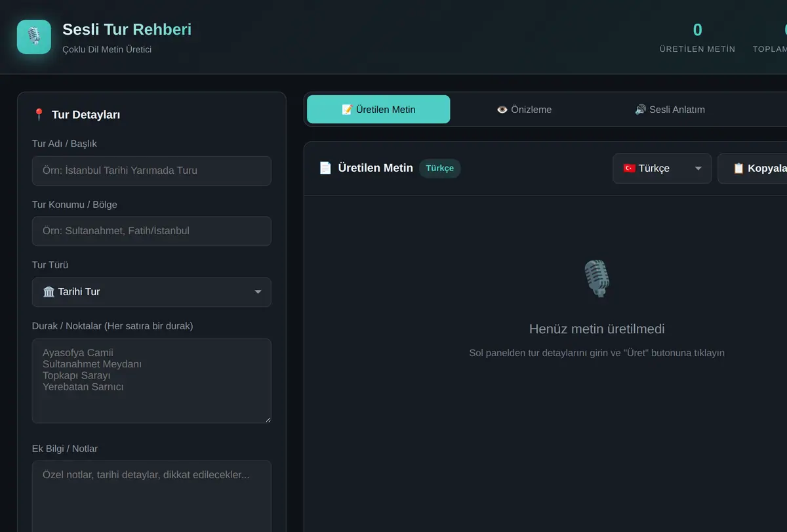Click the large microphone placeholder icon
787x532 pixels.
point(597,278)
